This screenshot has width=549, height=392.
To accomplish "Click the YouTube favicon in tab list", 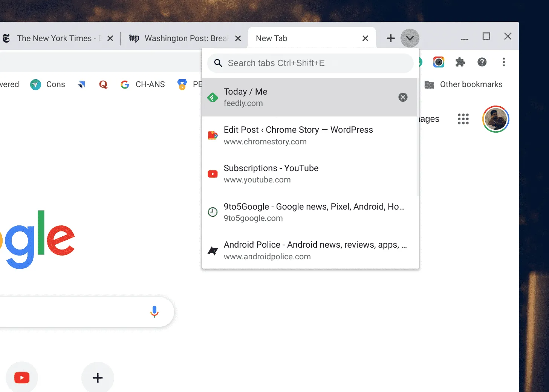I will (x=213, y=174).
